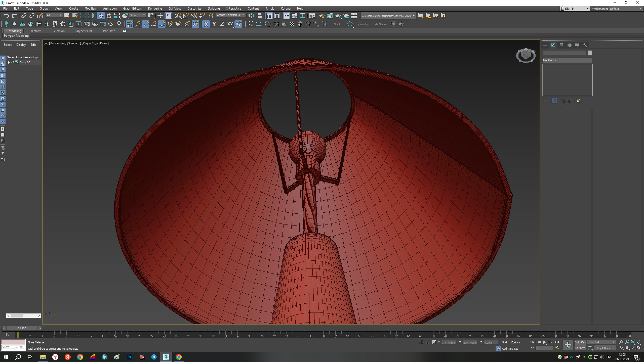This screenshot has width=644, height=362.
Task: Click the Percent Snap icon
Action: [x=194, y=16]
